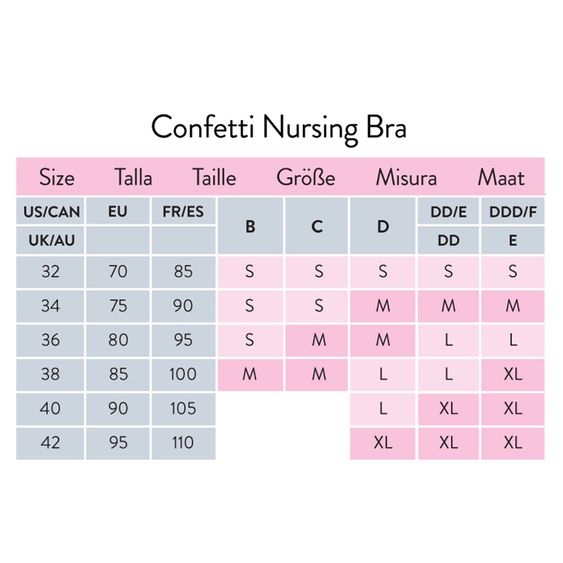Click the DD/E cup header
Screen dimensions: 563x563
448,211
